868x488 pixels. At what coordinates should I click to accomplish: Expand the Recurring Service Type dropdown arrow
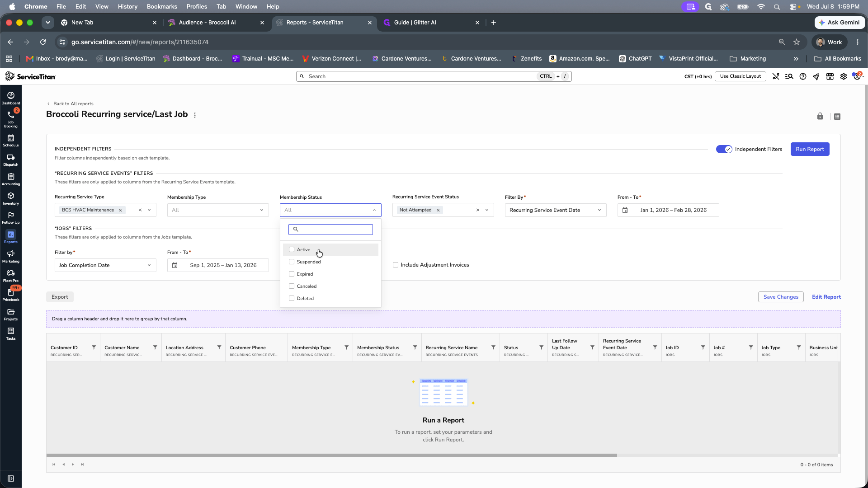point(149,210)
